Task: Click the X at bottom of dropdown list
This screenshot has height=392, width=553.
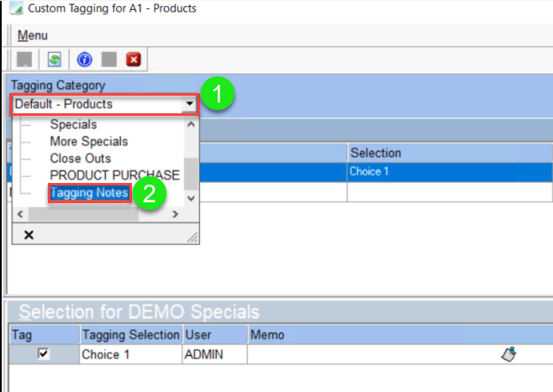Action: click(x=29, y=235)
